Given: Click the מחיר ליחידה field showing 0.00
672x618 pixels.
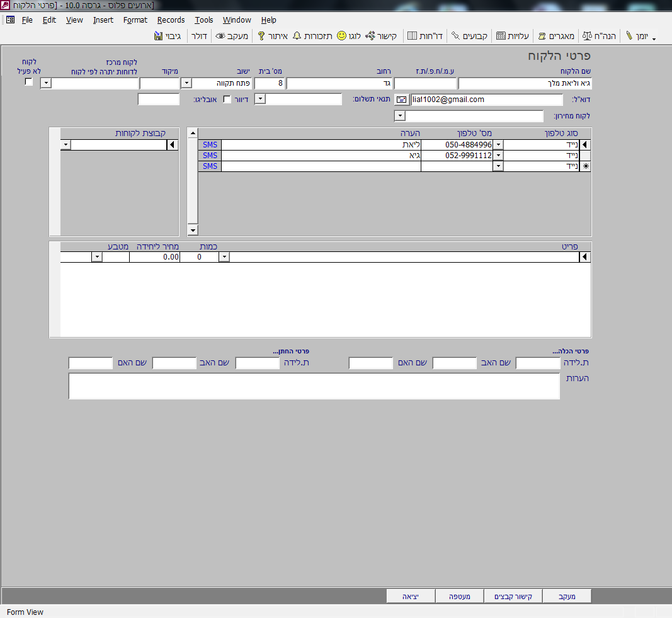Looking at the screenshot, I should pos(155,257).
